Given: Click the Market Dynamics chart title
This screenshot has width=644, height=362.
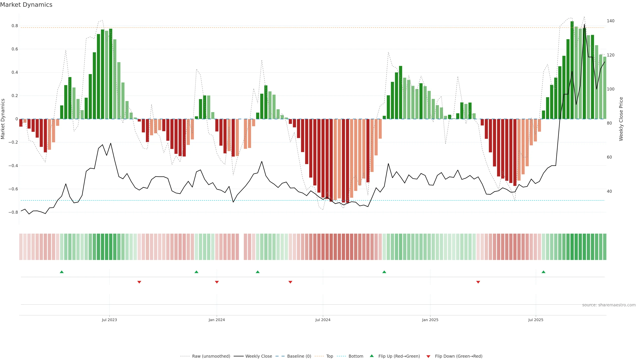Looking at the screenshot, I should tap(26, 5).
